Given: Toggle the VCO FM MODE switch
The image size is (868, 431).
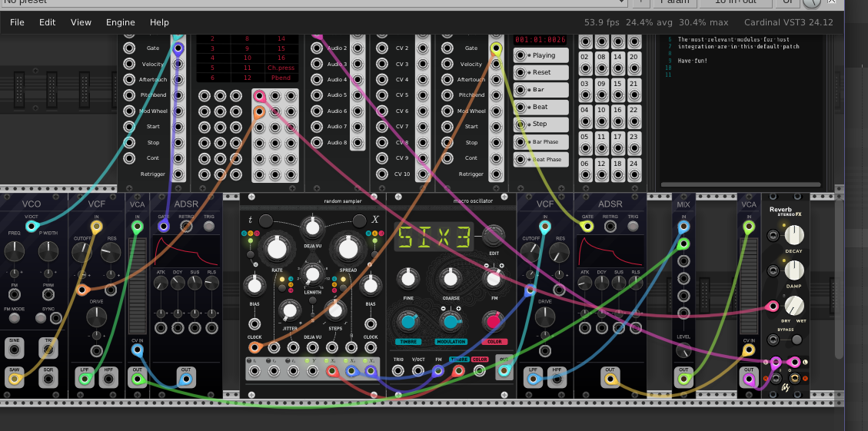Looking at the screenshot, I should click(14, 319).
